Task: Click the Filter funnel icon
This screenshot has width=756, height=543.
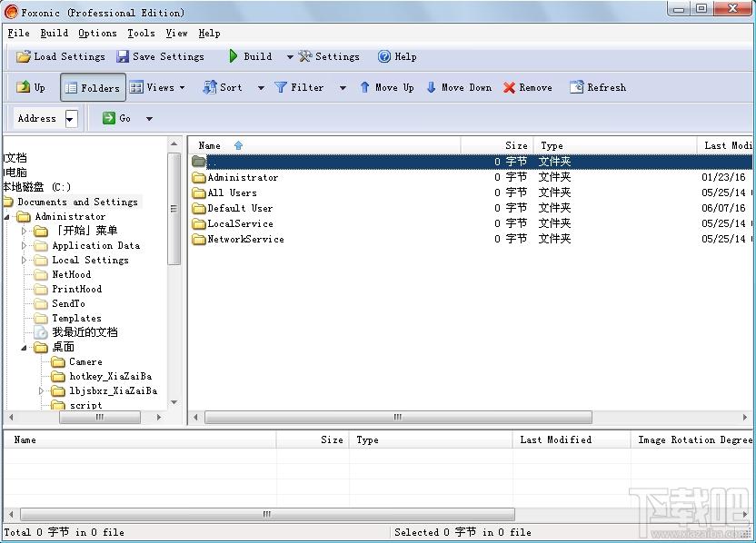Action: tap(280, 87)
